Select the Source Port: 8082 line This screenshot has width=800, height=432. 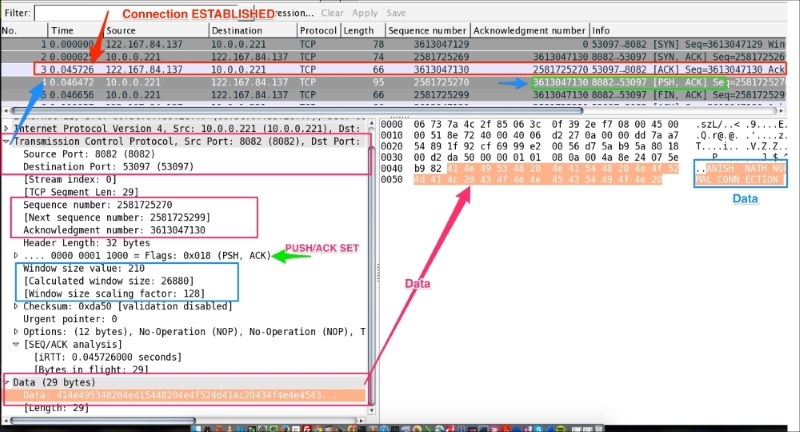pos(89,154)
